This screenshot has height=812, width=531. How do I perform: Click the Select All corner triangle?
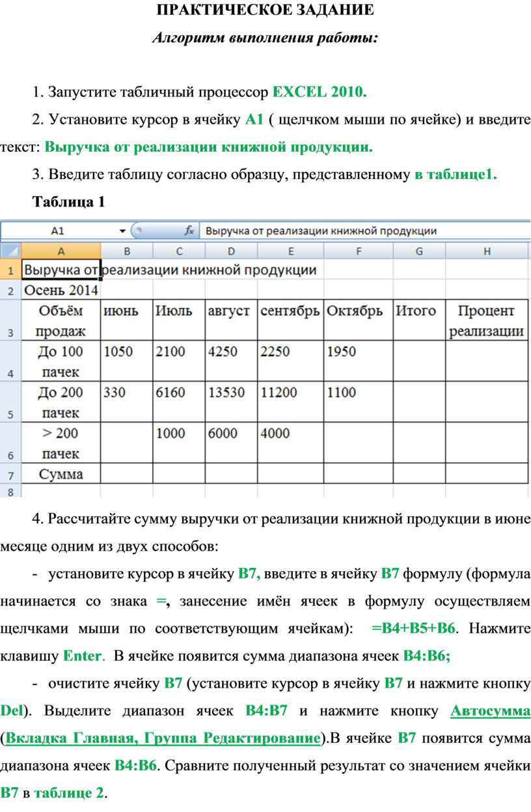point(10,251)
